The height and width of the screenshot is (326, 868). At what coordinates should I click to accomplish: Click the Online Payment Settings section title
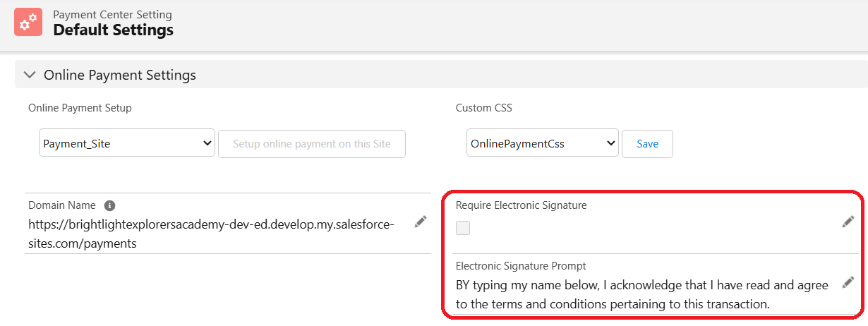(120, 75)
